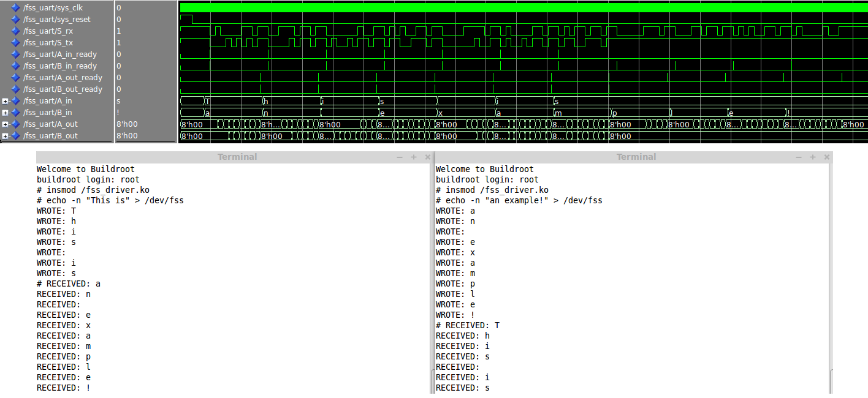Click the diamond icon next to /fss_uart/sys_reset

15,20
